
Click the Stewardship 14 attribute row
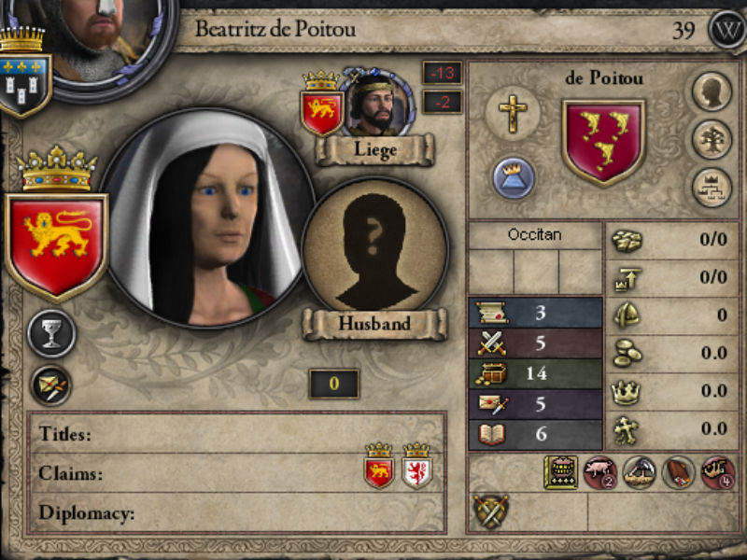click(535, 374)
